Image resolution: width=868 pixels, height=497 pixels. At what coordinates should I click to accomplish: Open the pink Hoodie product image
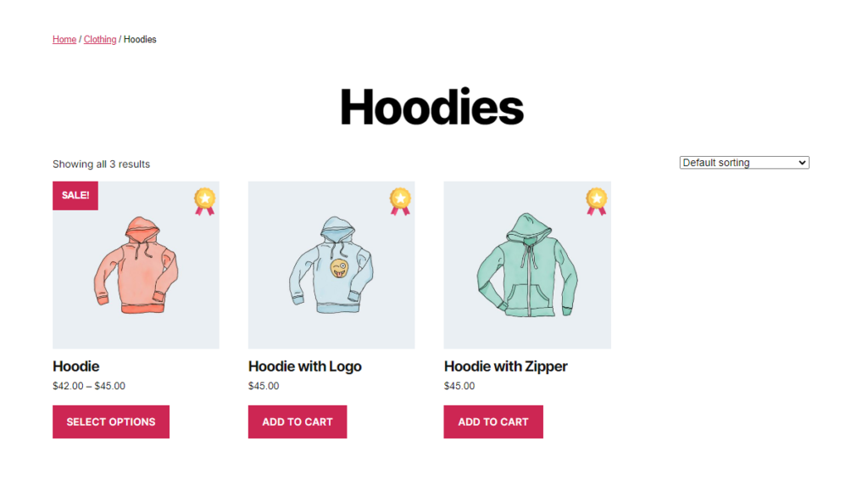click(136, 265)
